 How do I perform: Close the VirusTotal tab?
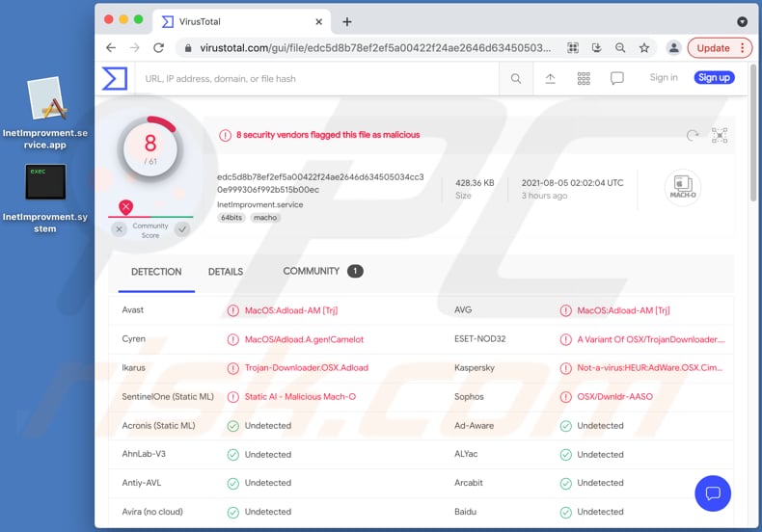click(x=319, y=22)
